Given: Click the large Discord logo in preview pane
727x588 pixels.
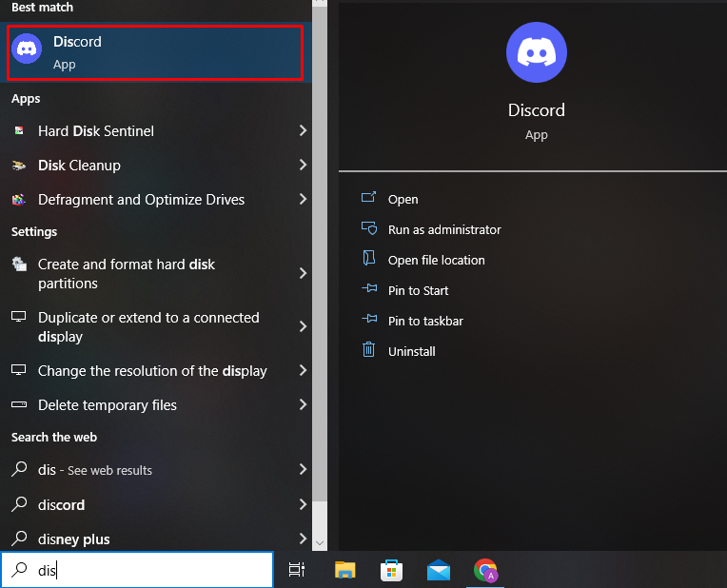Looking at the screenshot, I should 537,52.
